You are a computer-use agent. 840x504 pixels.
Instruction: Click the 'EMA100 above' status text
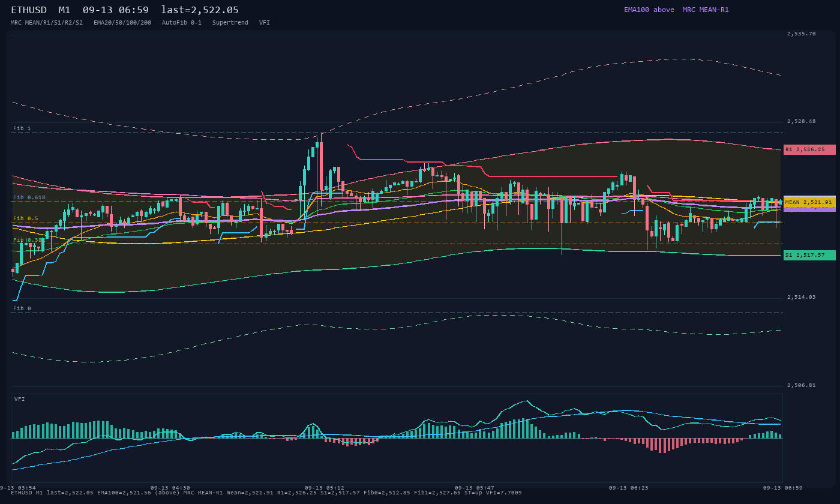(x=649, y=10)
